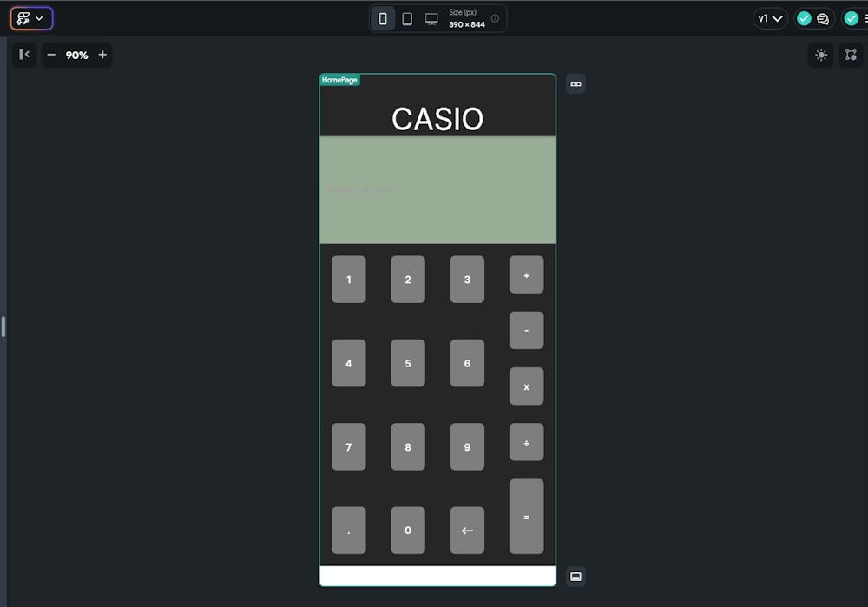Click calculator button 1
The height and width of the screenshot is (607, 868).
[x=349, y=279]
